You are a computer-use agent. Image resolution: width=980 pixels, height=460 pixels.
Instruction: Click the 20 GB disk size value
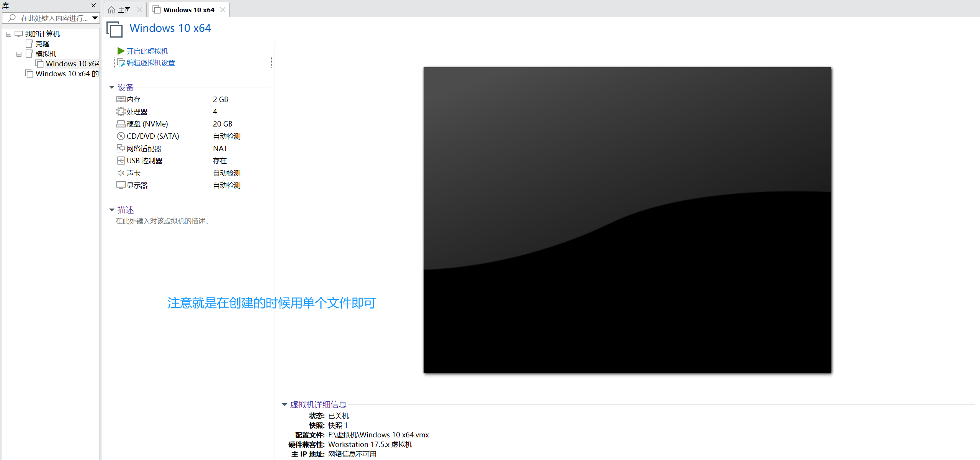click(223, 124)
